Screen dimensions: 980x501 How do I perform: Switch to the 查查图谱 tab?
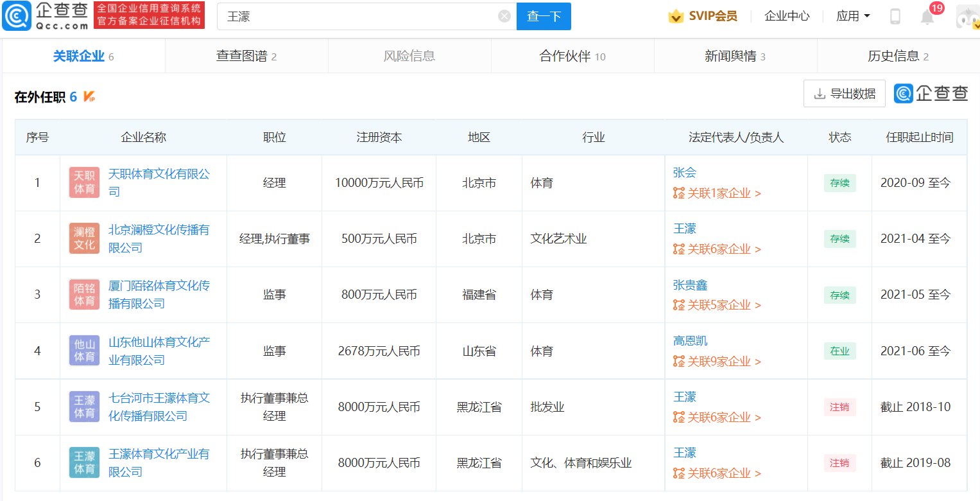coord(246,56)
